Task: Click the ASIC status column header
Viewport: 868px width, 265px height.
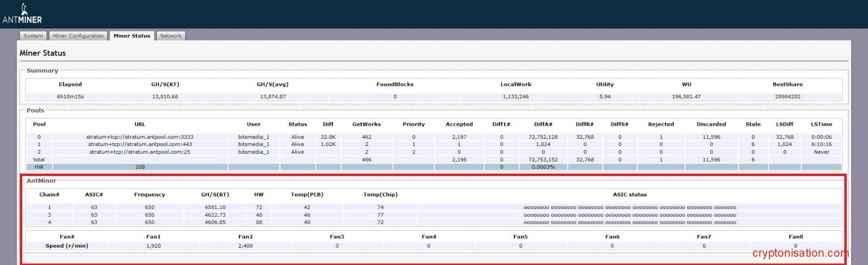Action: (x=629, y=194)
